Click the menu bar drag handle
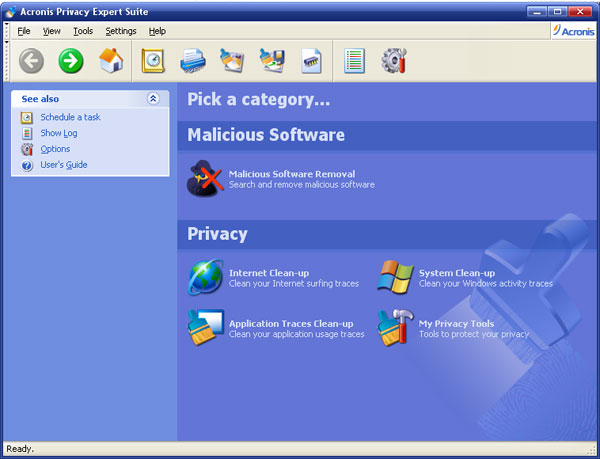Viewport: 600px width, 459px height. pyautogui.click(x=7, y=31)
